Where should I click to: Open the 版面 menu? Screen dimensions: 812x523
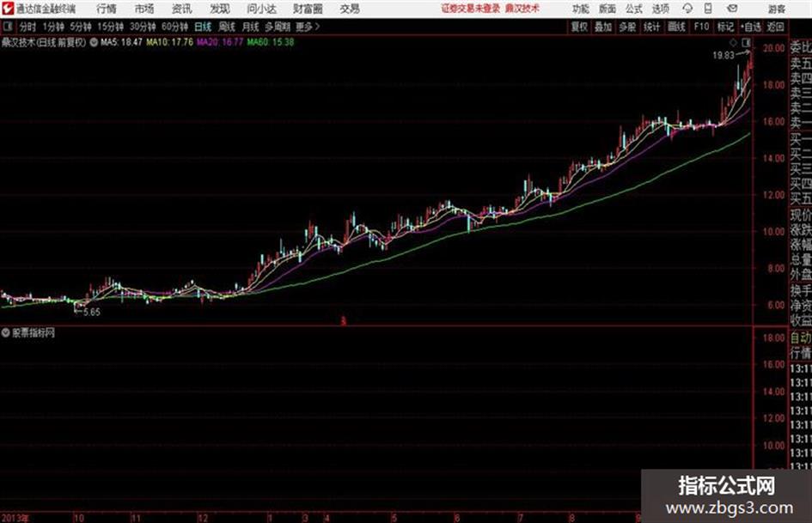[607, 9]
